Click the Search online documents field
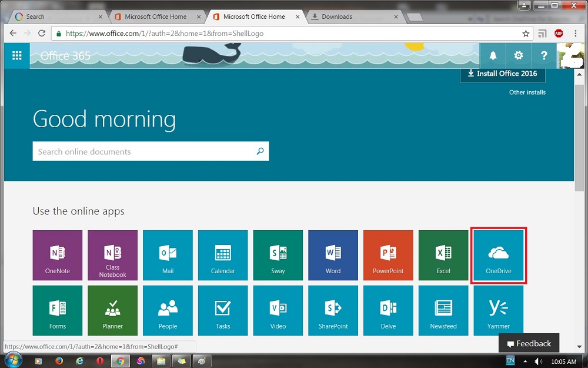Screen dimensions: 588x368 tap(144, 151)
